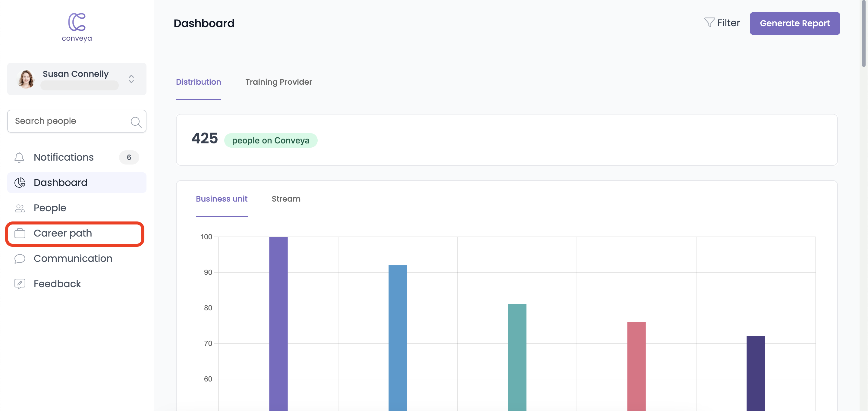Click the Feedback pencil icon

point(20,284)
